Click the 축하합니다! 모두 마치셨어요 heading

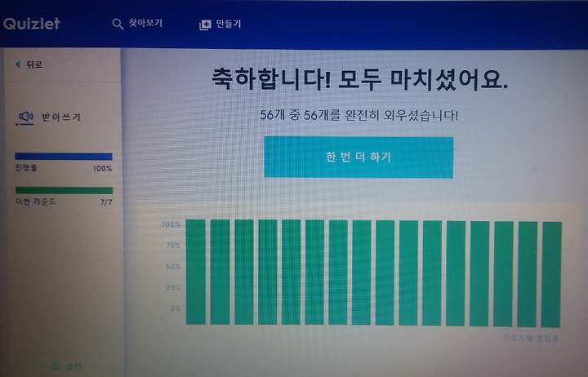coord(360,78)
